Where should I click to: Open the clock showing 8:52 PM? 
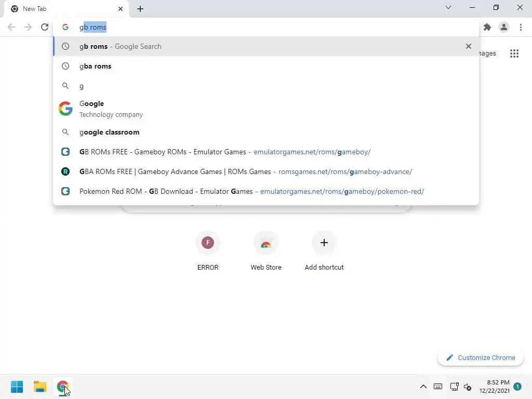[495, 387]
